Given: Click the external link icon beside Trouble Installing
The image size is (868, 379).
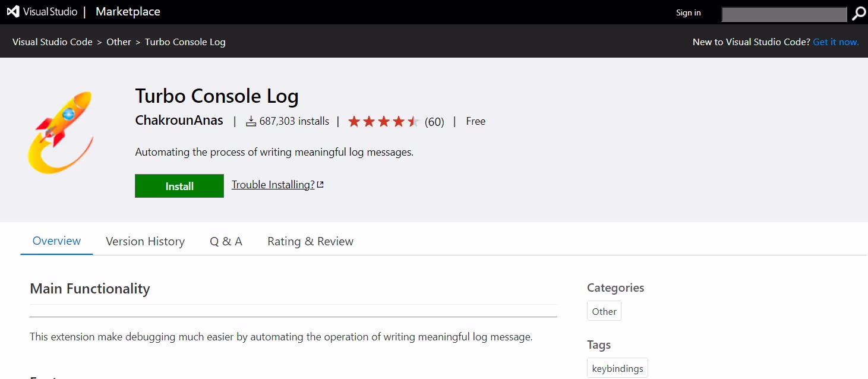Looking at the screenshot, I should pyautogui.click(x=320, y=185).
